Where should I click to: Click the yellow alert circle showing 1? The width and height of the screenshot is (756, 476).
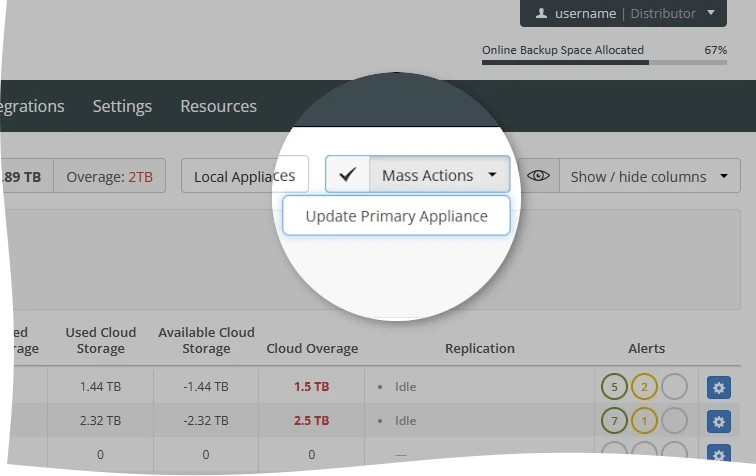pos(644,421)
